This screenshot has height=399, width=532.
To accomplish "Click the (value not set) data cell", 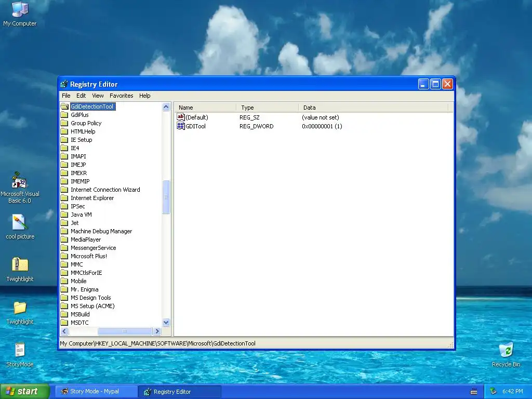I will [x=320, y=117].
